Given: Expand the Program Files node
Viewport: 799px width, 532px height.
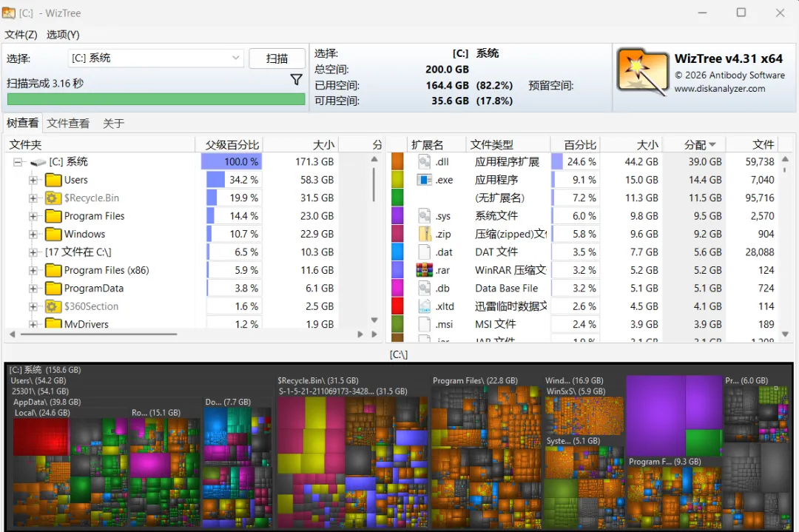Looking at the screenshot, I should 33,216.
